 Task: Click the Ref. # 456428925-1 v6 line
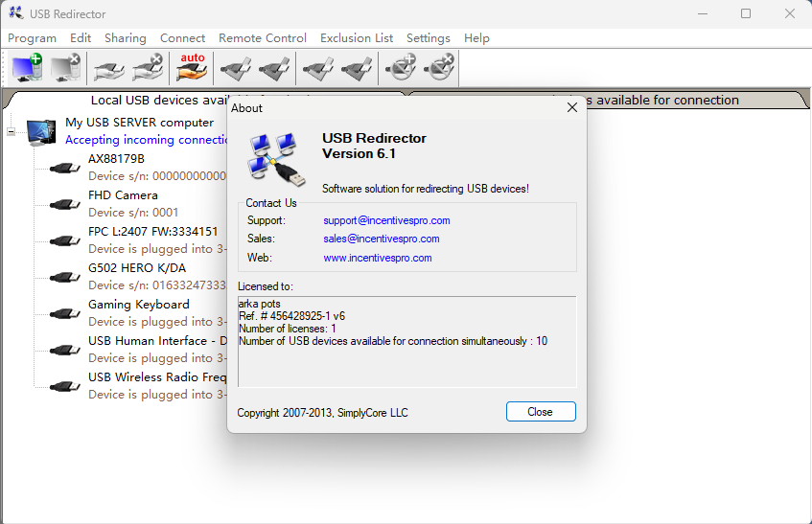click(292, 316)
